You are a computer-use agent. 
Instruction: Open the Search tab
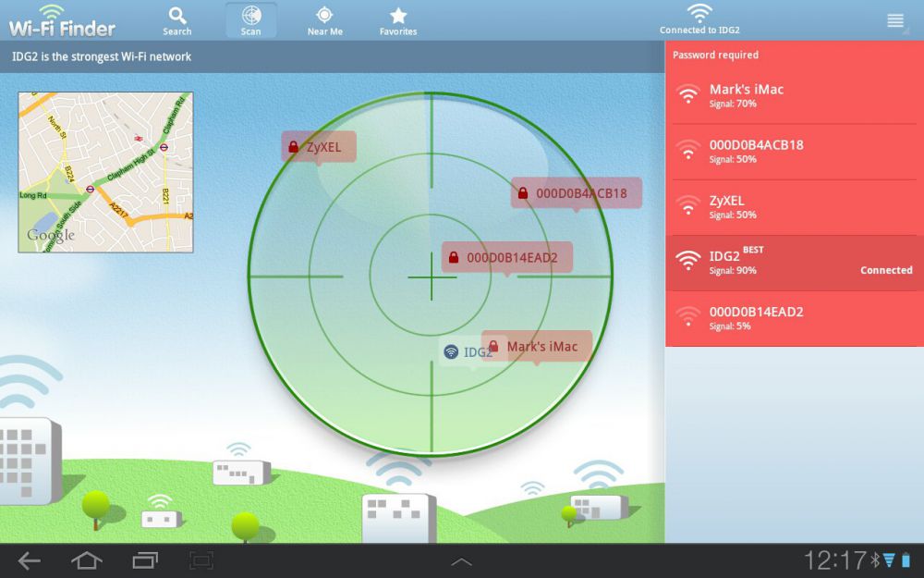click(x=177, y=20)
